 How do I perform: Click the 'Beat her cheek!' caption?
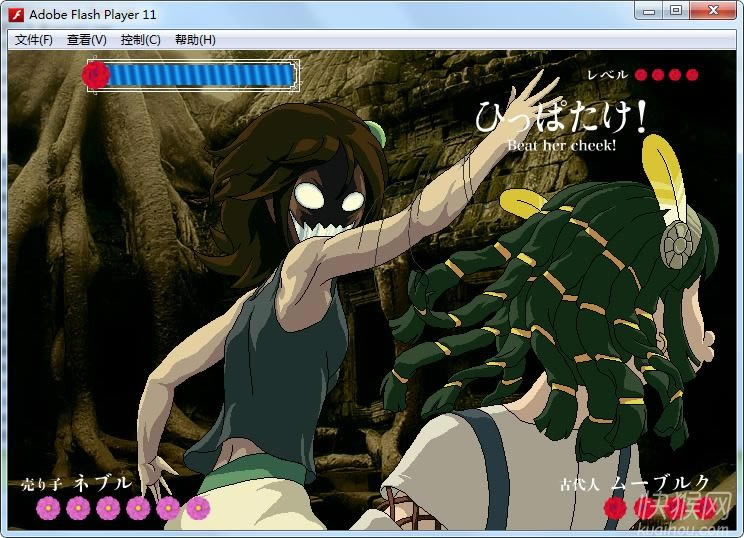point(561,146)
